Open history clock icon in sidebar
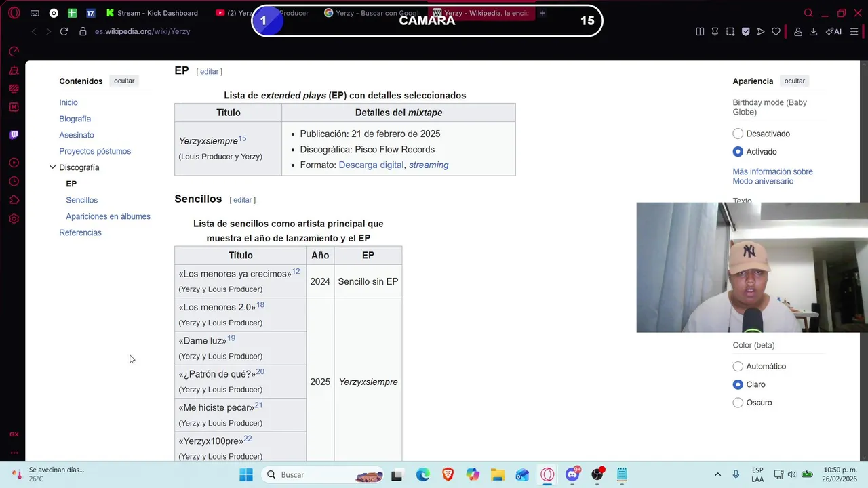 [14, 181]
